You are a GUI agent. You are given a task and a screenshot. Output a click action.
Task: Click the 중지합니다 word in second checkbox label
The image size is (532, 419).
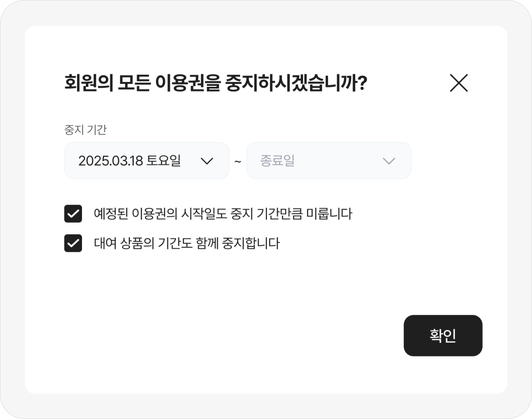(x=256, y=243)
